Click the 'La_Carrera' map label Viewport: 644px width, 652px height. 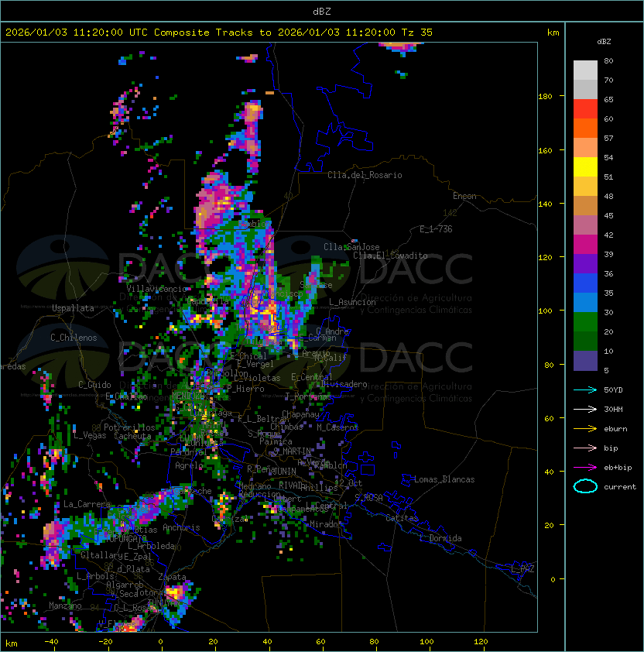(87, 504)
